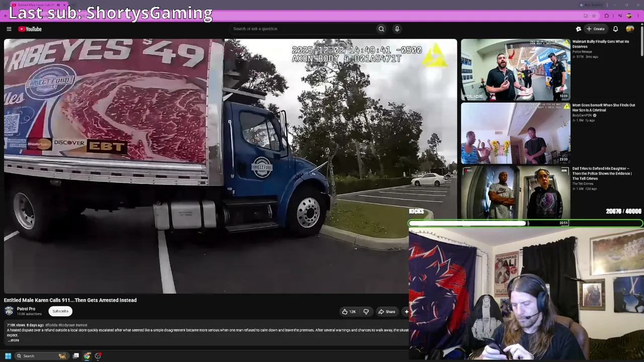The width and height of the screenshot is (644, 362).
Task: Open the Patrol Pro channel avatar
Action: pos(9,311)
